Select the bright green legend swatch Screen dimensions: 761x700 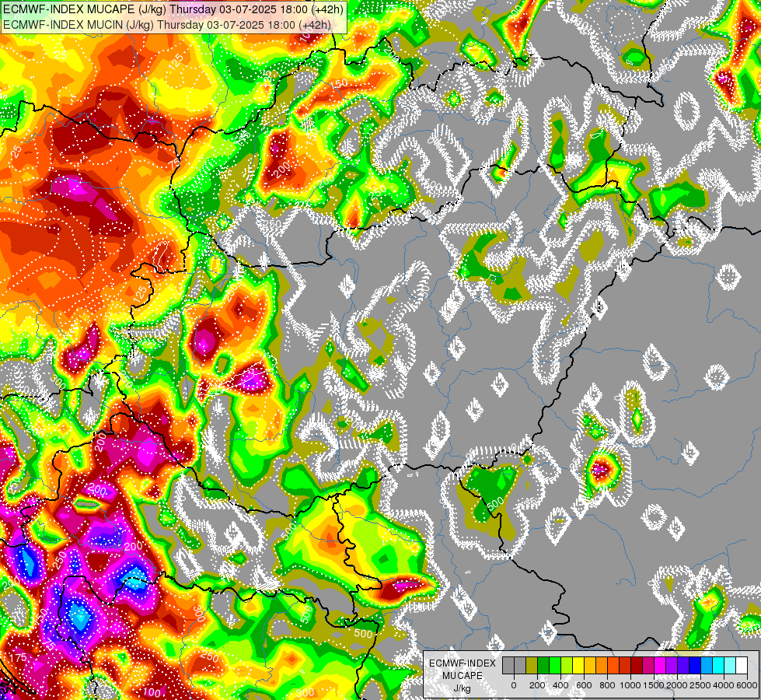pyautogui.click(x=555, y=665)
